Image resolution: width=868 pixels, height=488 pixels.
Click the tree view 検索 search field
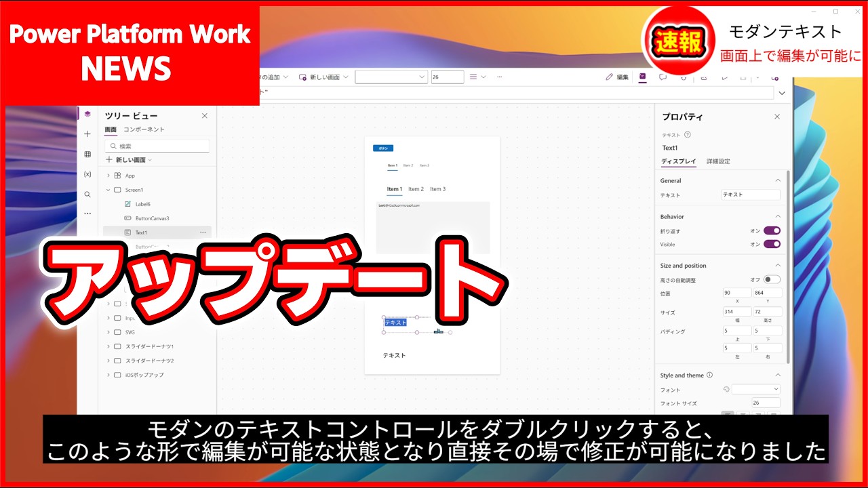click(157, 146)
